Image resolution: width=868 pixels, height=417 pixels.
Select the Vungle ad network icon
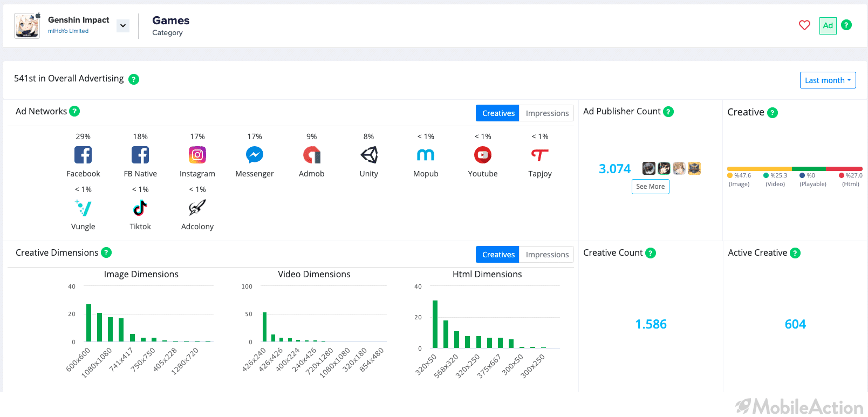83,208
